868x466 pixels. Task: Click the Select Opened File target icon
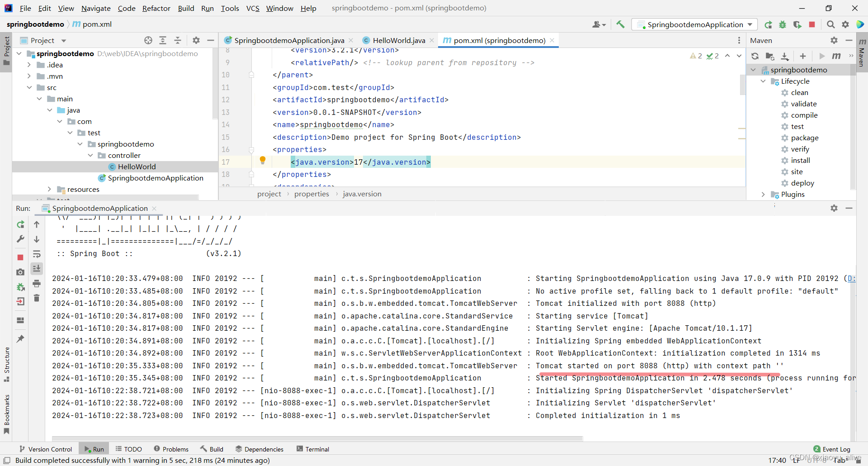tap(148, 40)
